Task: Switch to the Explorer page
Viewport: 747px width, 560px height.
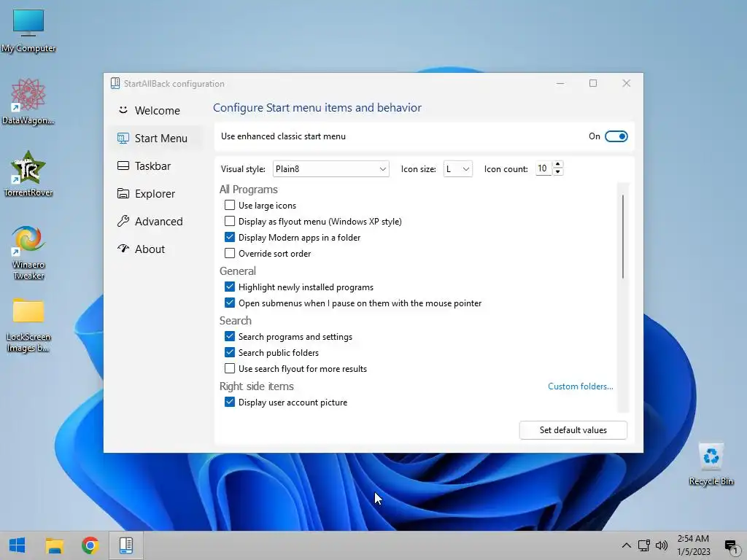Action: pos(158,193)
